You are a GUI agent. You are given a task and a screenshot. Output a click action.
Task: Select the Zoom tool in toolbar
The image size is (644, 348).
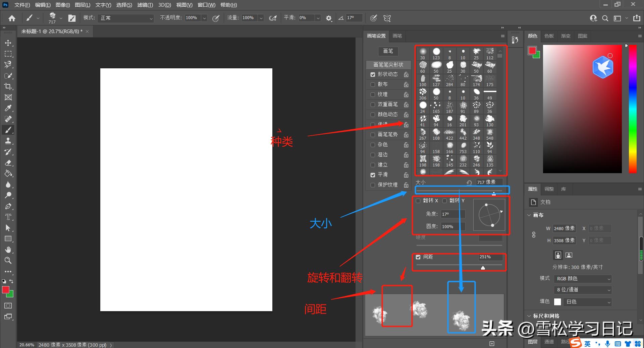8,261
